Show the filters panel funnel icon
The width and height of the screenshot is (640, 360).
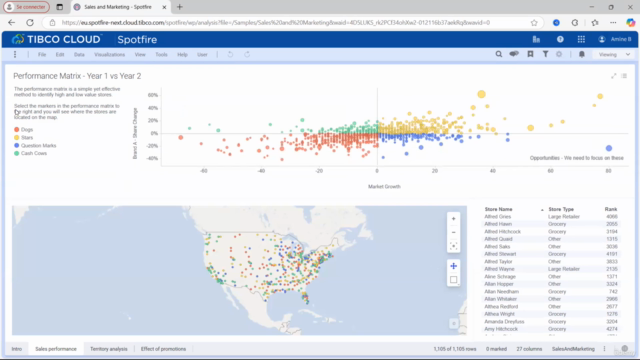coord(545,54)
